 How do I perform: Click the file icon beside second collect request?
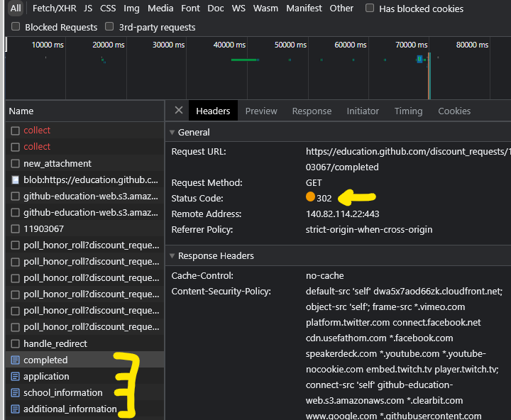click(15, 147)
